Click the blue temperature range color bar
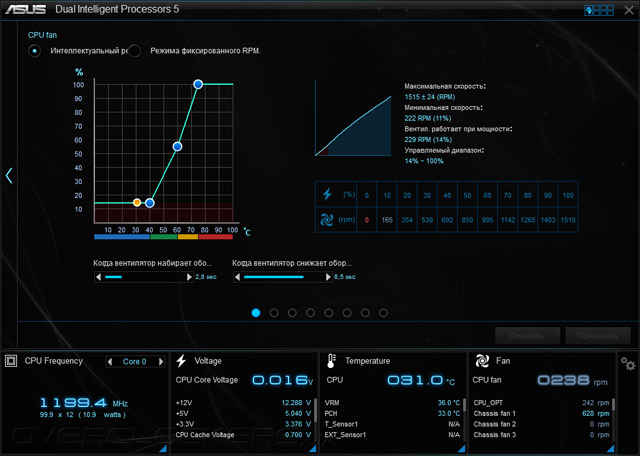This screenshot has width=640, height=456. click(122, 237)
